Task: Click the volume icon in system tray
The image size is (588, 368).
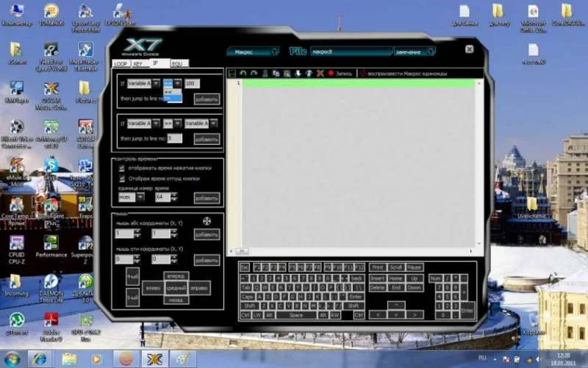Action: [x=539, y=359]
